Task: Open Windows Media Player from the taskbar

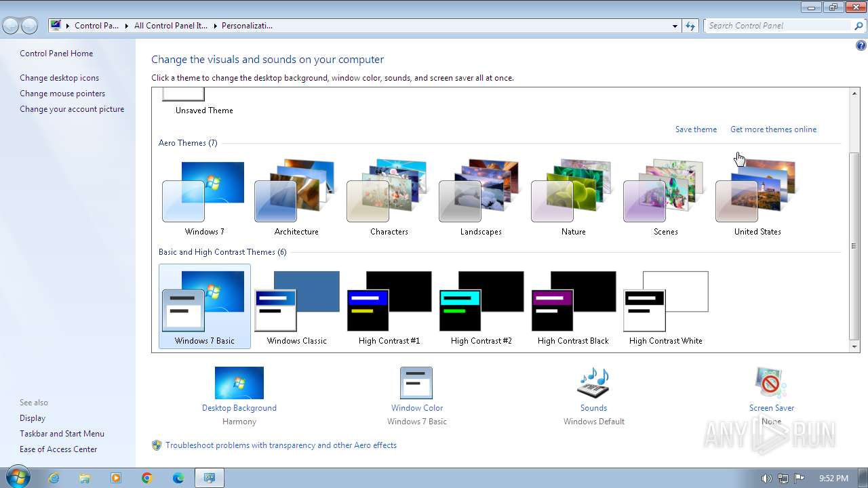Action: pos(116,478)
